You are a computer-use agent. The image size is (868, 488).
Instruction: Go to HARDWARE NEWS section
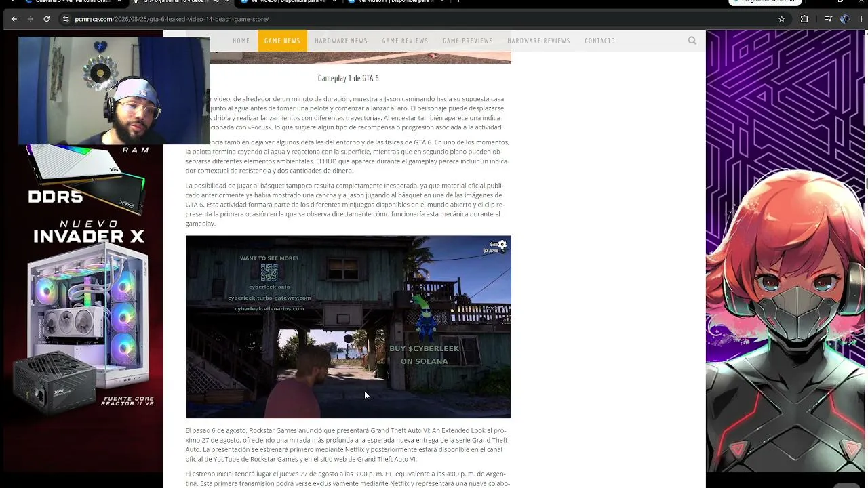click(341, 41)
